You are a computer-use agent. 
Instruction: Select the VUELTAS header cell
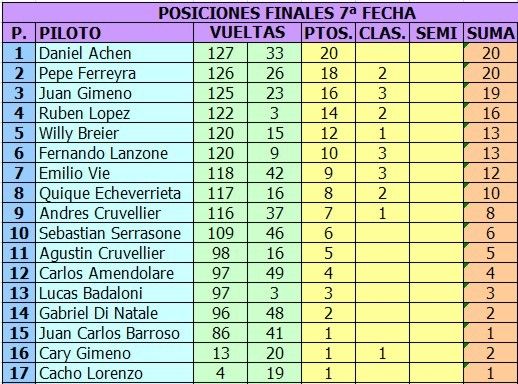pos(247,33)
